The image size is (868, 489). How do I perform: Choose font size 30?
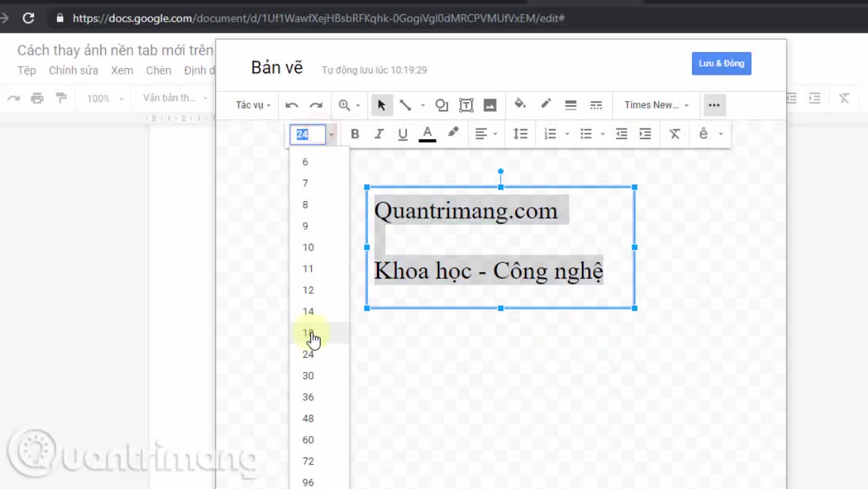319,376
